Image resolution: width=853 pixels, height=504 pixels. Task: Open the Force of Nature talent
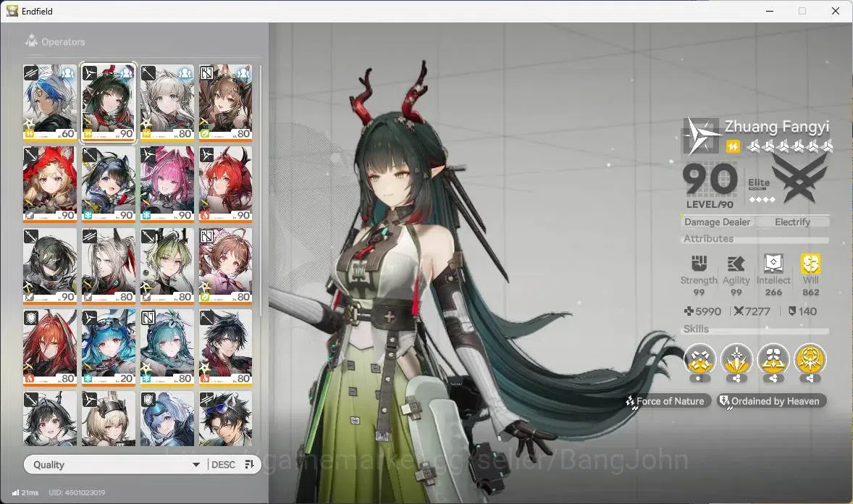point(668,401)
